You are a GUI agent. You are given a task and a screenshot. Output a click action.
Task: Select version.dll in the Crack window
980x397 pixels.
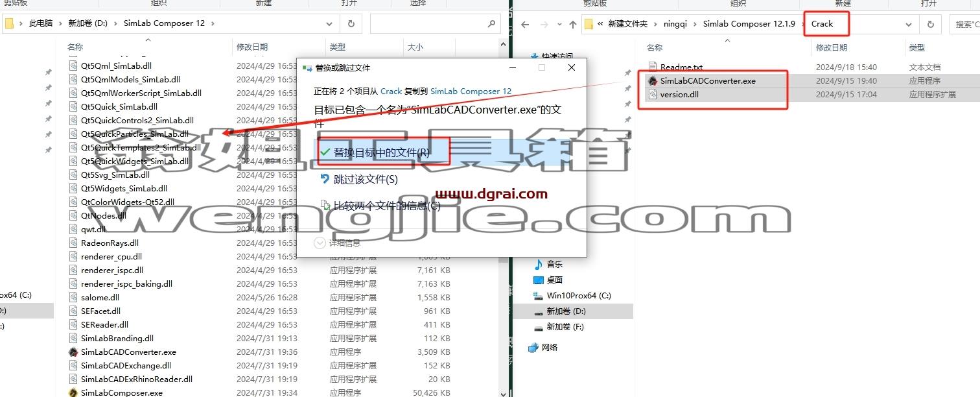(x=679, y=95)
